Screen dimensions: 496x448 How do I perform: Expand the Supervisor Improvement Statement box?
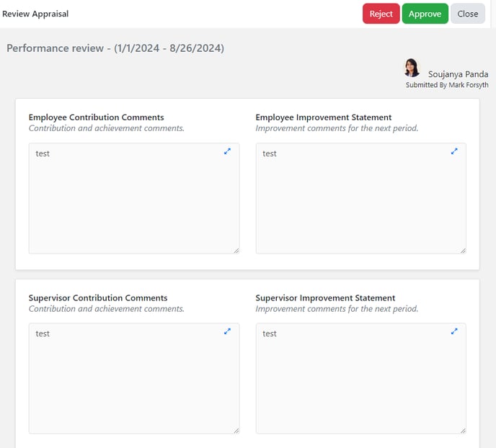point(454,331)
